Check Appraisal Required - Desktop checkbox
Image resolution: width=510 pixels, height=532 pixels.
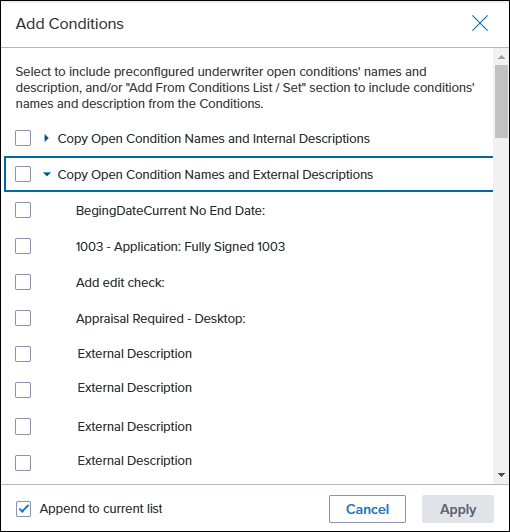23,318
